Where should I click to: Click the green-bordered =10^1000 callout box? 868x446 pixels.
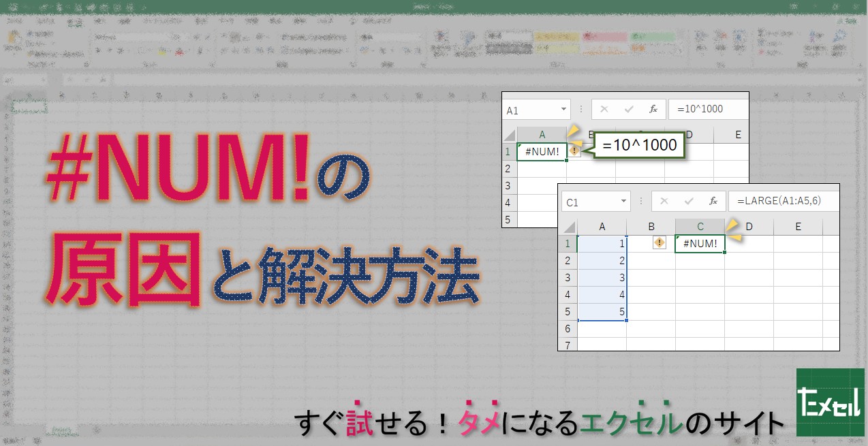tap(639, 146)
